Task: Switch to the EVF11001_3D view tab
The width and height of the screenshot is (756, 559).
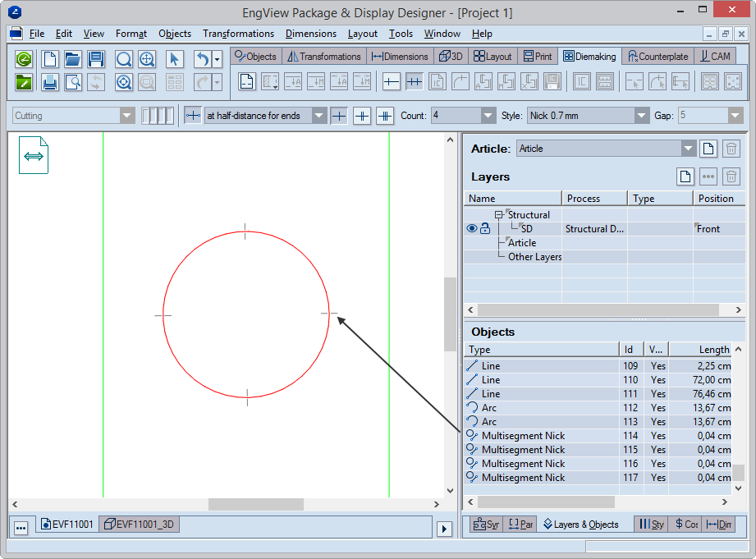Action: (x=139, y=524)
